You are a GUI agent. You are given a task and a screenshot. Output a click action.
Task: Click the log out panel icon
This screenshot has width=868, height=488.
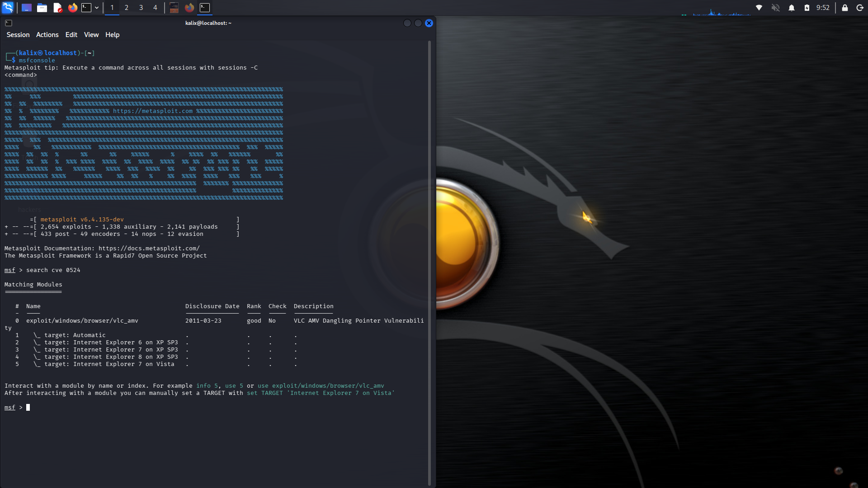coord(860,8)
